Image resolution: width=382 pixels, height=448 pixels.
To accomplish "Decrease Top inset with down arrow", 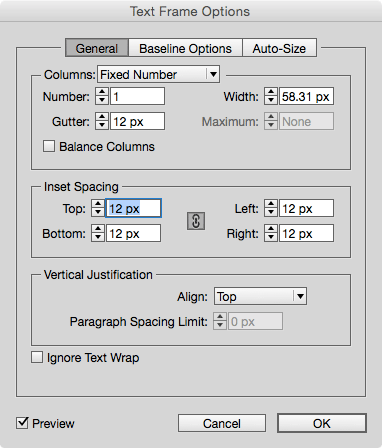I will pos(98,212).
